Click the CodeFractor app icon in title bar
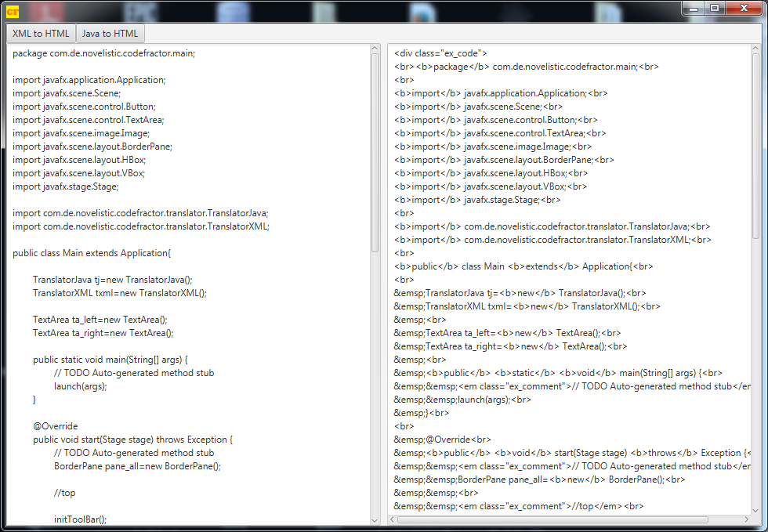This screenshot has width=768, height=532. [13, 11]
